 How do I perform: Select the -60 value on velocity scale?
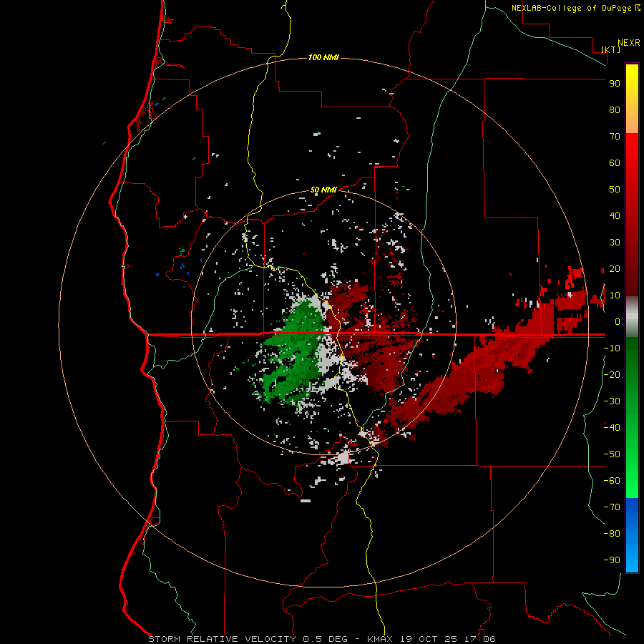(x=612, y=481)
